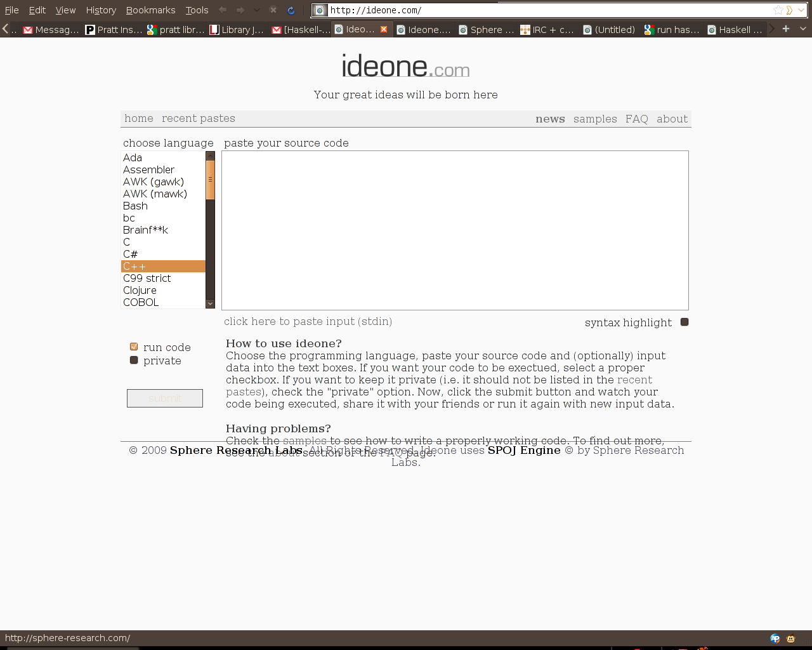Open the list-all-tabs dropdown arrow
Image resolution: width=812 pixels, height=650 pixels.
tap(802, 29)
